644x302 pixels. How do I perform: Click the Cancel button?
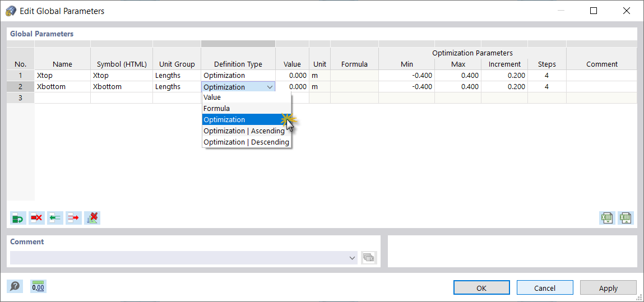[544, 288]
